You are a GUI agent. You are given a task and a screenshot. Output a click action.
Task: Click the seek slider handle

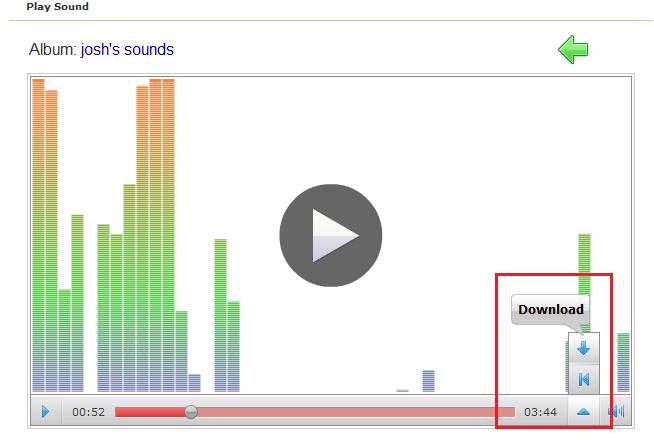pos(191,411)
